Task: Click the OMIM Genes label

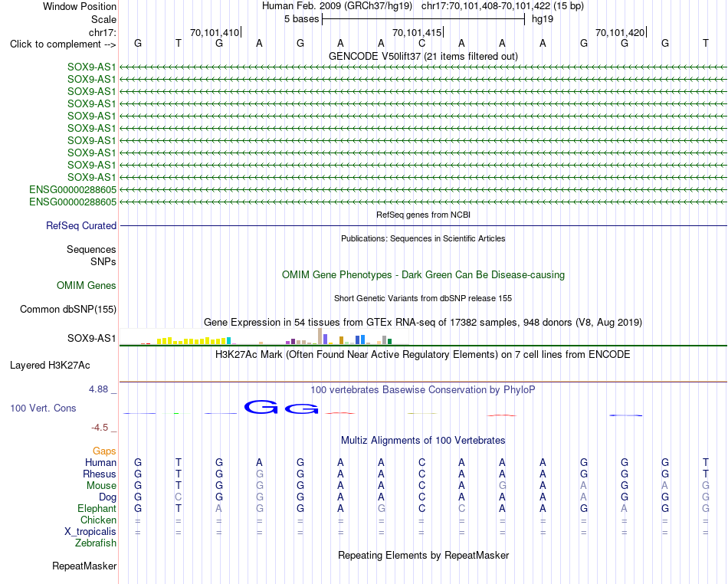Action: [87, 286]
